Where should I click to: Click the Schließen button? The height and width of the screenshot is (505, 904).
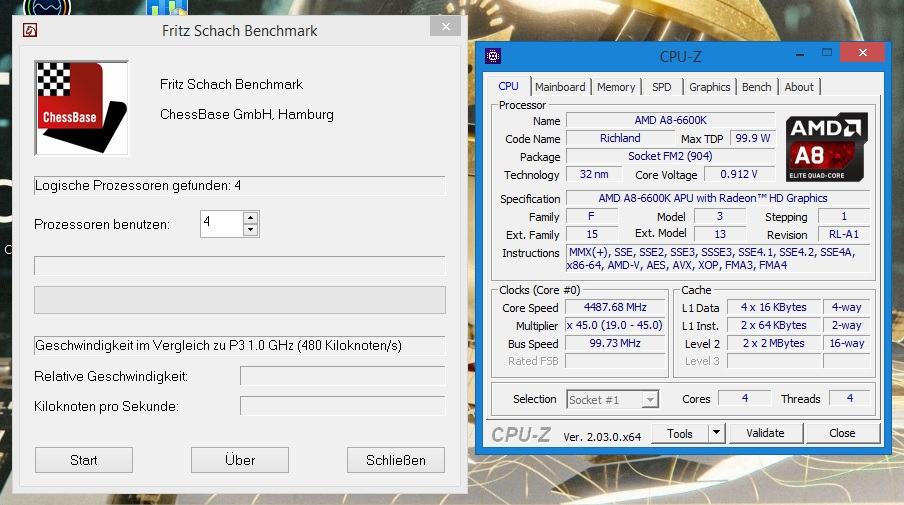(x=396, y=460)
